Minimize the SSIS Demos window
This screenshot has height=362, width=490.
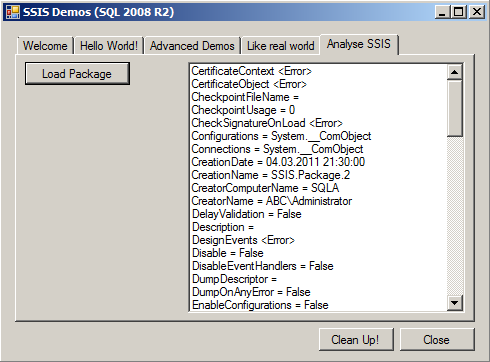[x=443, y=12]
